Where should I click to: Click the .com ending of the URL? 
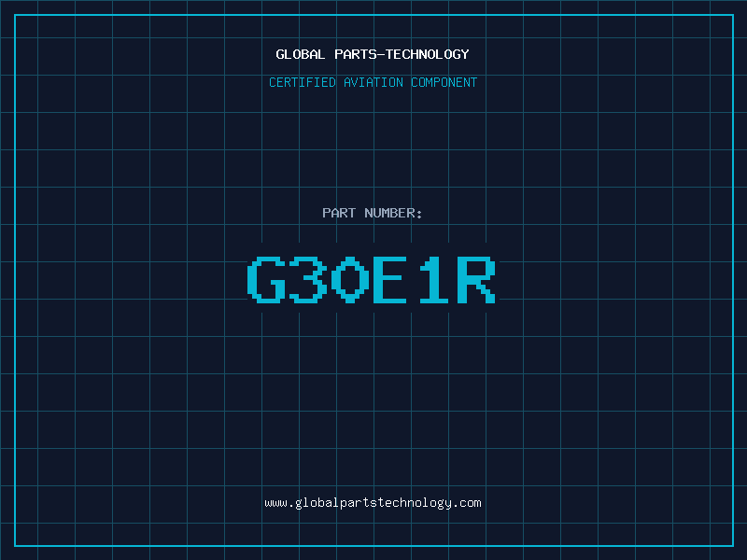point(468,502)
